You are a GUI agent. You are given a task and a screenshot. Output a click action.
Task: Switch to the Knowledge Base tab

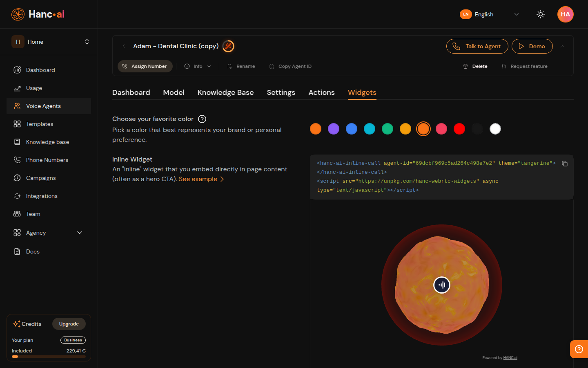tap(225, 92)
